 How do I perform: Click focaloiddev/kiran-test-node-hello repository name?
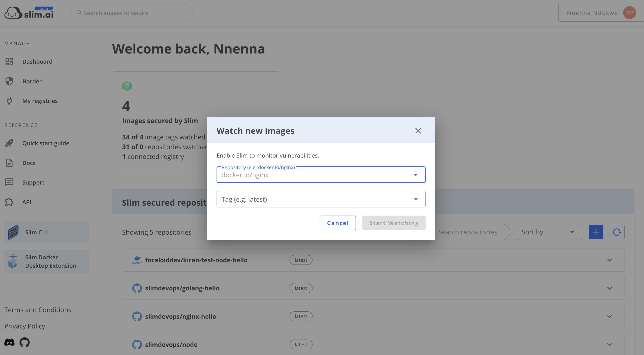tap(196, 260)
